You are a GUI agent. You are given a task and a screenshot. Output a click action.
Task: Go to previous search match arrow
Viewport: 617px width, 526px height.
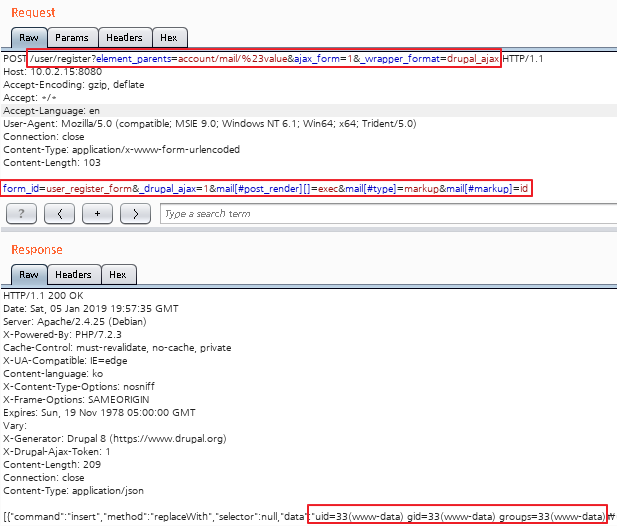point(59,214)
